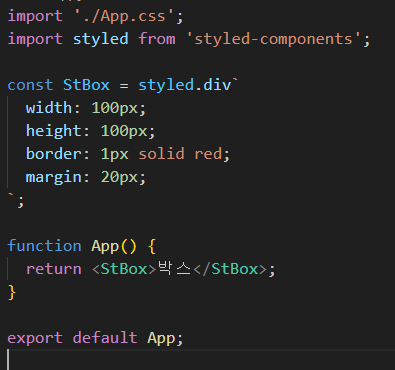Image resolution: width=395 pixels, height=370 pixels.
Task: Click the export keyword on last line
Action: [35, 338]
